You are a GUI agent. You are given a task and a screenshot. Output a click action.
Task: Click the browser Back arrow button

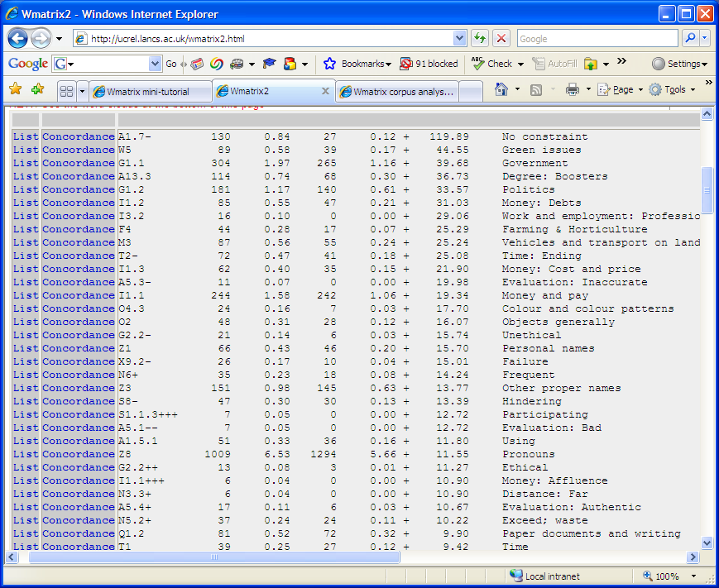tap(18, 38)
